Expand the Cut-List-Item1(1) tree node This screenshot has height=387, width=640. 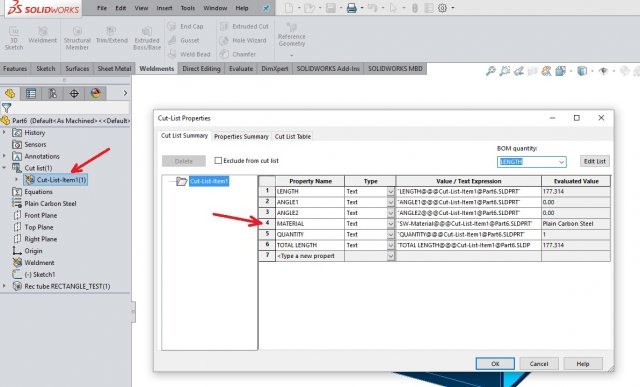17,180
